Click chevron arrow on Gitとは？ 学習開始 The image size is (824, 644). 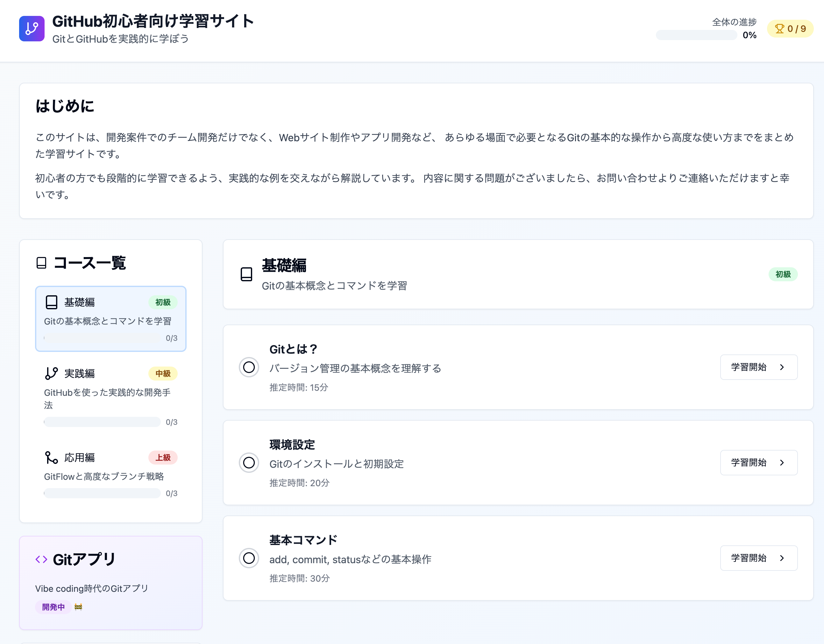(782, 367)
